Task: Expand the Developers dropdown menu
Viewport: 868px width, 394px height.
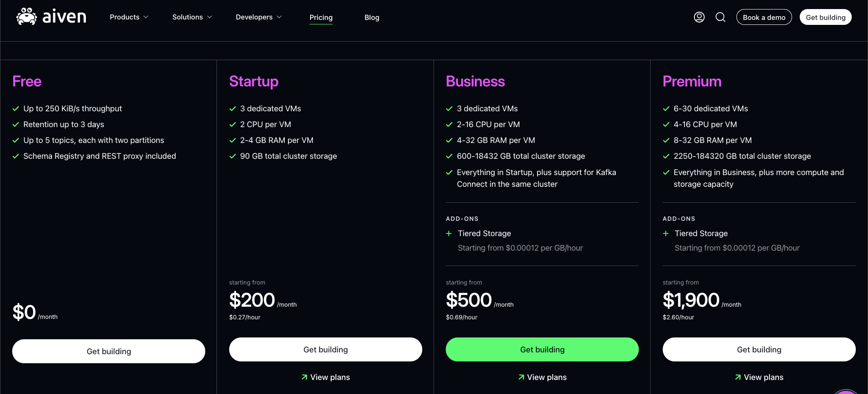Action: (259, 17)
